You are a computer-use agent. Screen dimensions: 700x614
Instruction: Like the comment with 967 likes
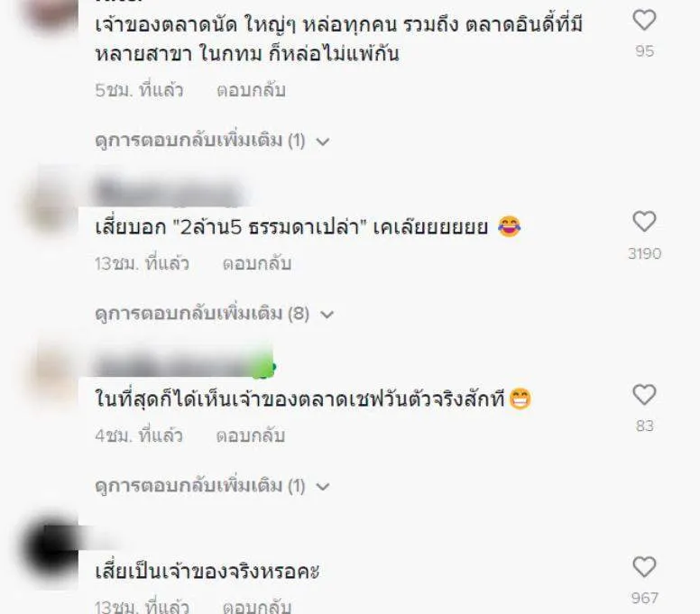644,567
